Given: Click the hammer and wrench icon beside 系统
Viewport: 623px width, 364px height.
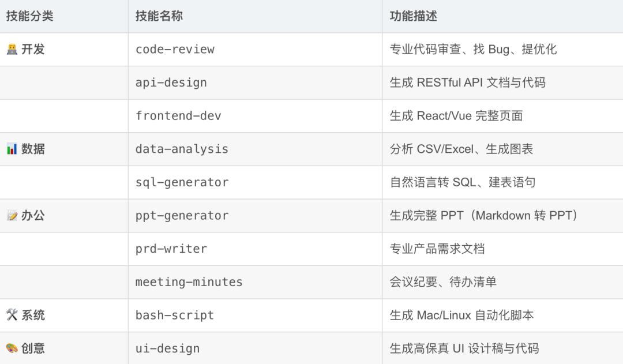Looking at the screenshot, I should point(12,315).
